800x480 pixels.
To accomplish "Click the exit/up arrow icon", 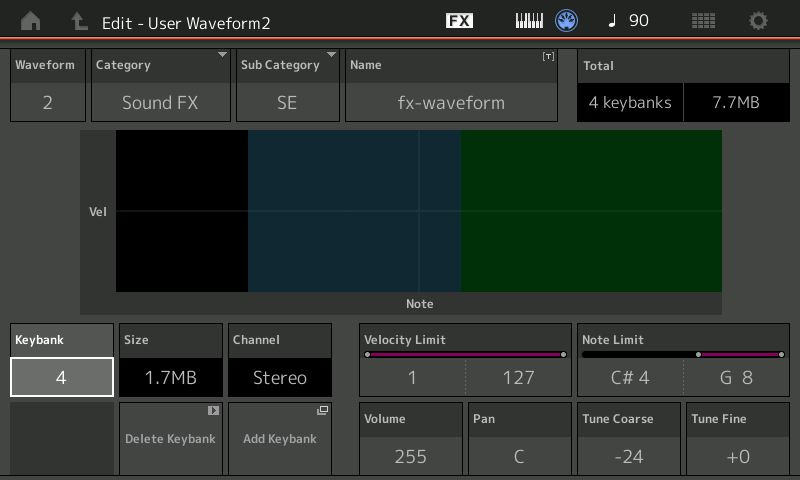I will tap(79, 21).
